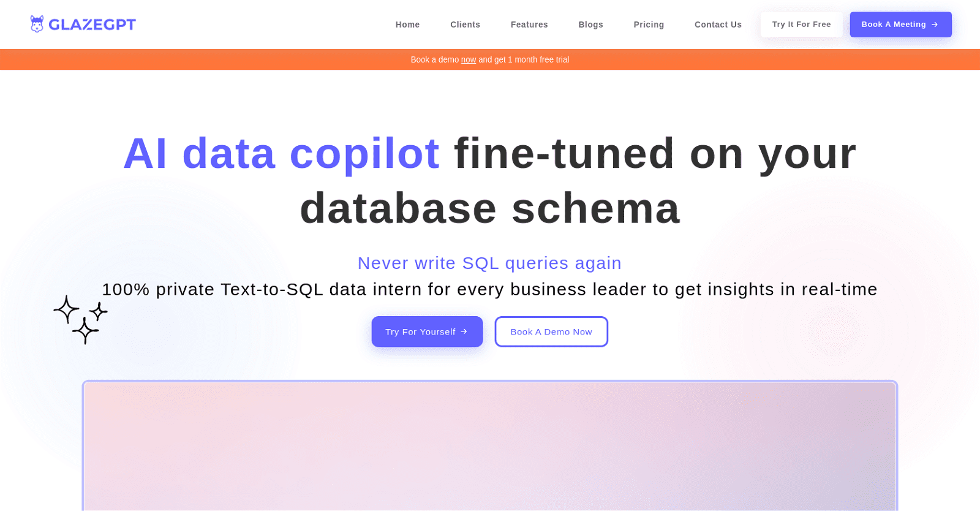Select Contact Us in the navbar
The height and width of the screenshot is (511, 980).
718,25
